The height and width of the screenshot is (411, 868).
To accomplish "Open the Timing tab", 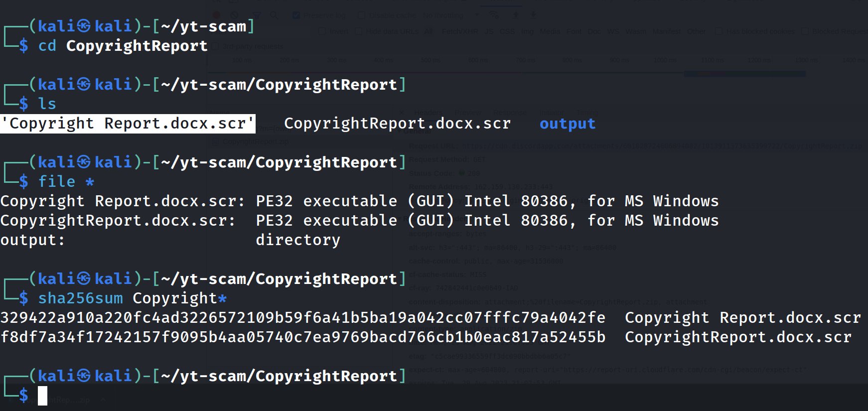I will pyautogui.click(x=587, y=113).
